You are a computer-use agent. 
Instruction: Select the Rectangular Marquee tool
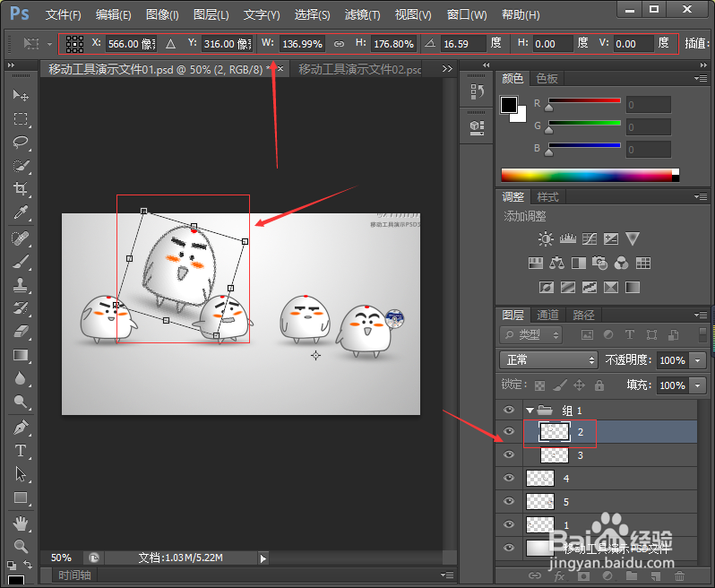[x=20, y=118]
